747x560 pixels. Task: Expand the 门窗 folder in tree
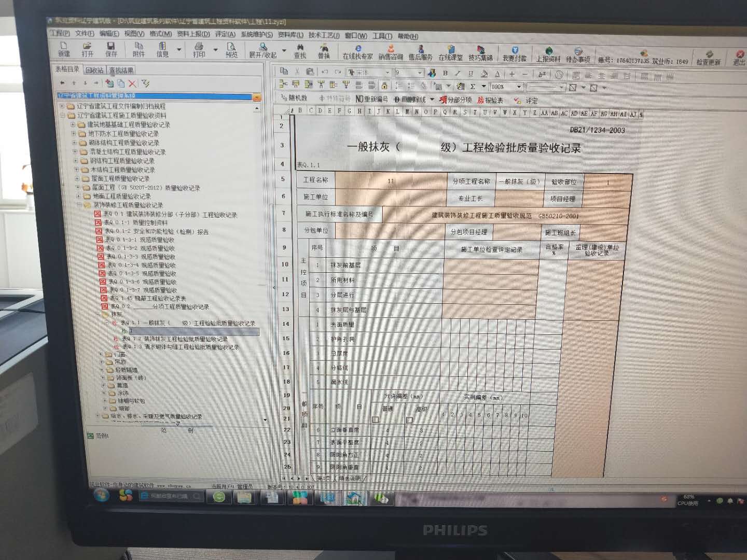(101, 355)
